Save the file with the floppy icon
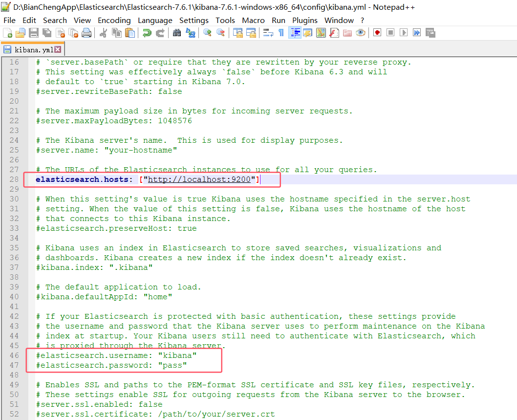The image size is (517, 420). [34, 33]
